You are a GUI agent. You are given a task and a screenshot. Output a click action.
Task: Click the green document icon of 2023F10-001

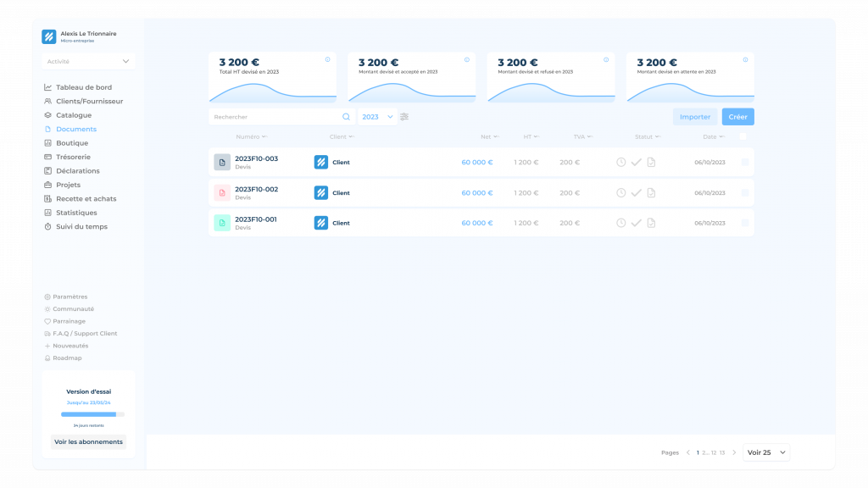point(222,223)
